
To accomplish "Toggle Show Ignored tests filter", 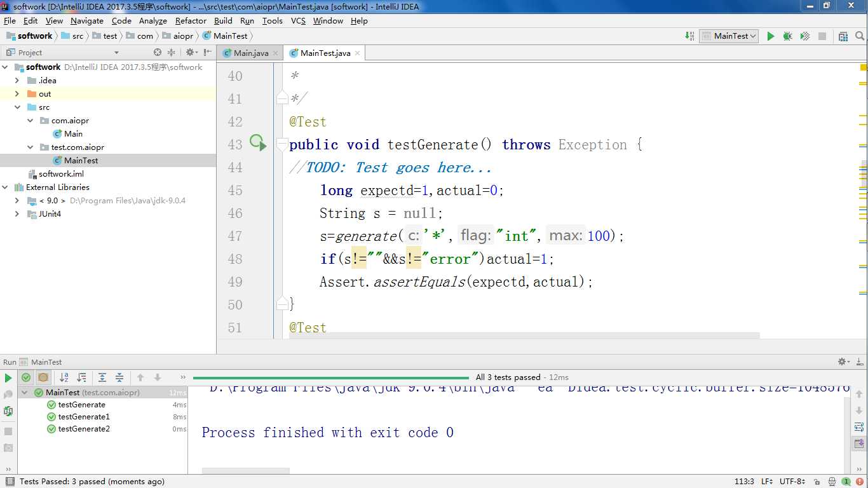I will pos(43,377).
